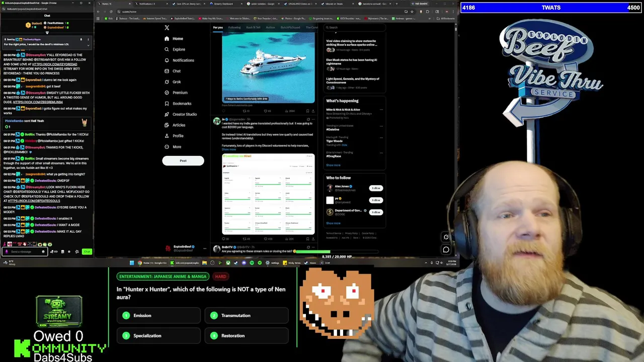Open Kick bookmark in bookmarks bar
The width and height of the screenshot is (644, 362).
click(109, 19)
